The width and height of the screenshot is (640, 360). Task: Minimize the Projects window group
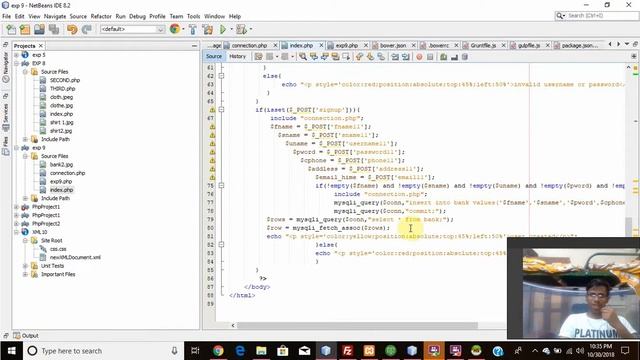194,46
